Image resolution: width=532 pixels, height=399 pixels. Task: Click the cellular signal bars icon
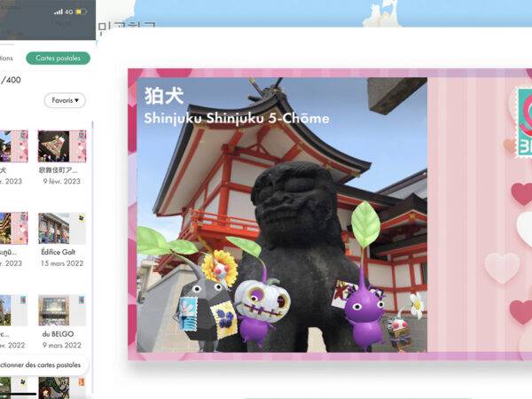[59, 12]
